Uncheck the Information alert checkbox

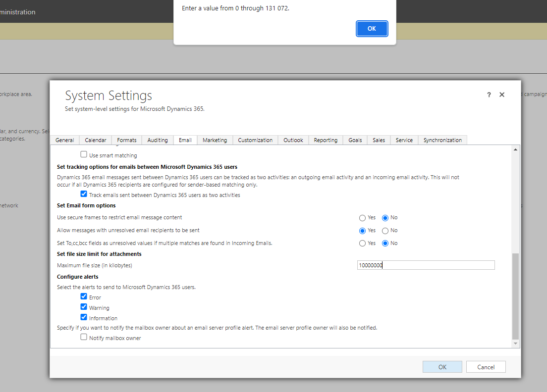click(84, 317)
